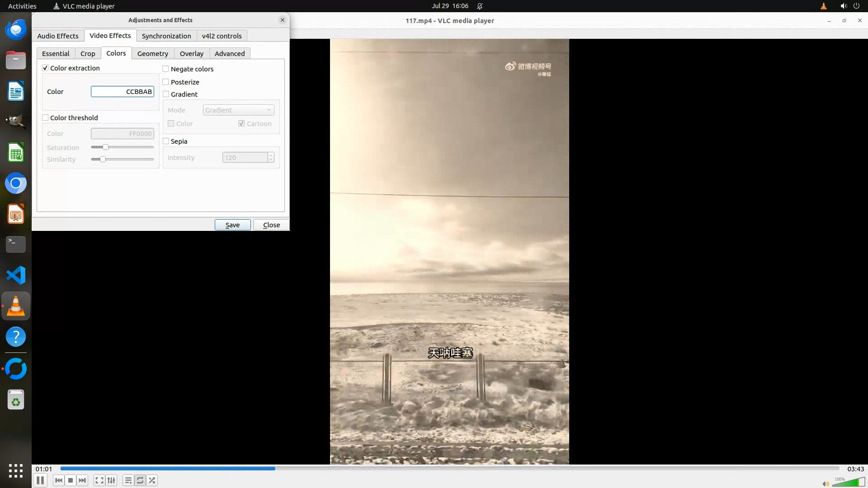Image resolution: width=868 pixels, height=488 pixels.
Task: Enable random shuffle playback
Action: click(x=152, y=480)
